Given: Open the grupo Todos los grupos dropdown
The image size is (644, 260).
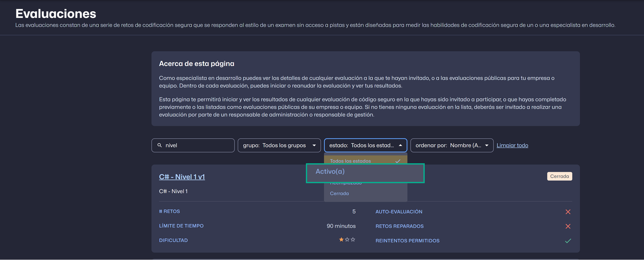Looking at the screenshot, I should click(279, 145).
